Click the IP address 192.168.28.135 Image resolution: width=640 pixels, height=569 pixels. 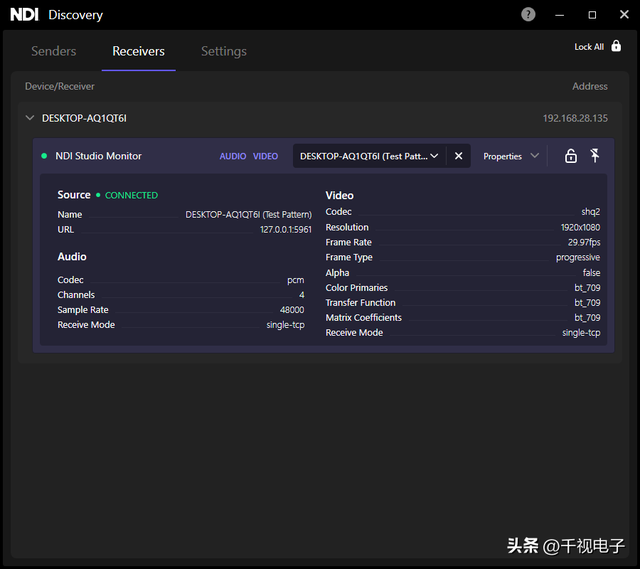(575, 118)
